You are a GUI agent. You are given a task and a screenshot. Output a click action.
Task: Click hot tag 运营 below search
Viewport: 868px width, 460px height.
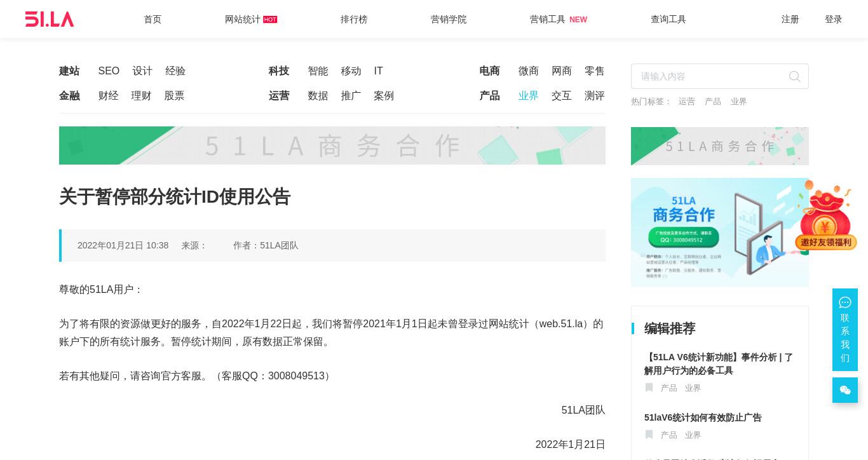point(686,102)
